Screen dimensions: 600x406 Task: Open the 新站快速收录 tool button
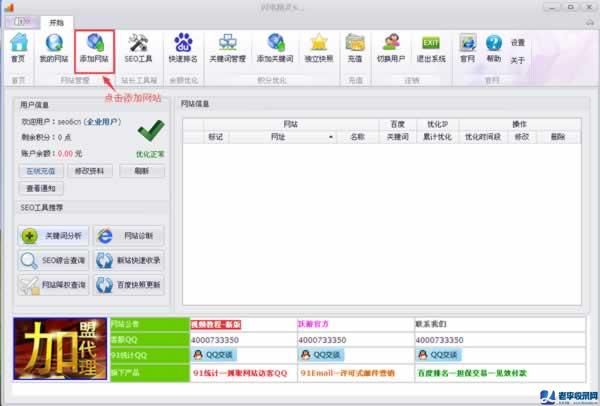(129, 260)
